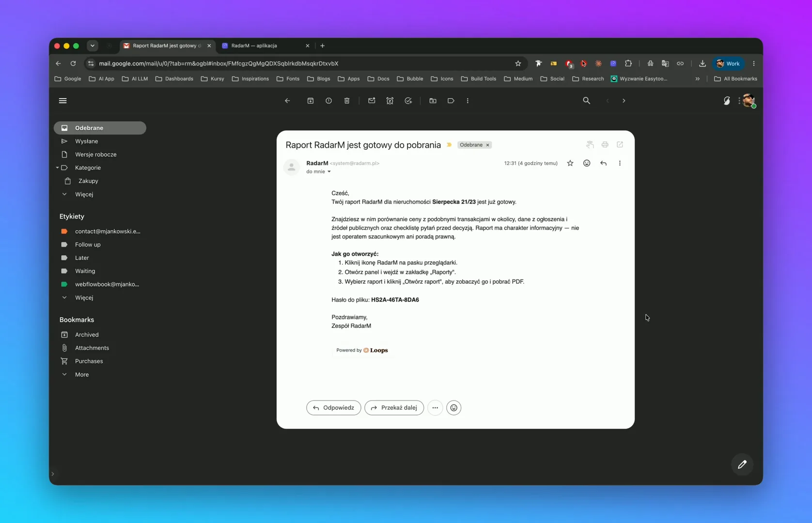Open browser downloads
Viewport: 812px width, 523px height.
702,63
